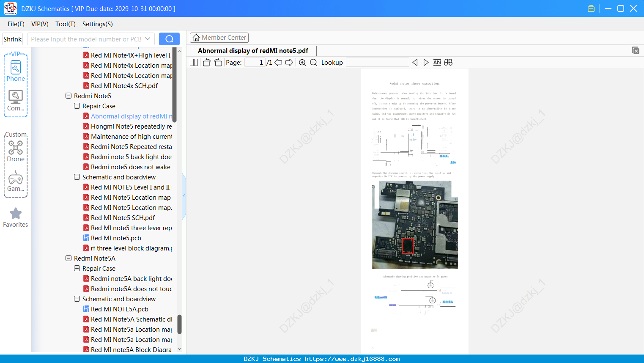
Task: Click the binoculars search icon
Action: tap(448, 63)
